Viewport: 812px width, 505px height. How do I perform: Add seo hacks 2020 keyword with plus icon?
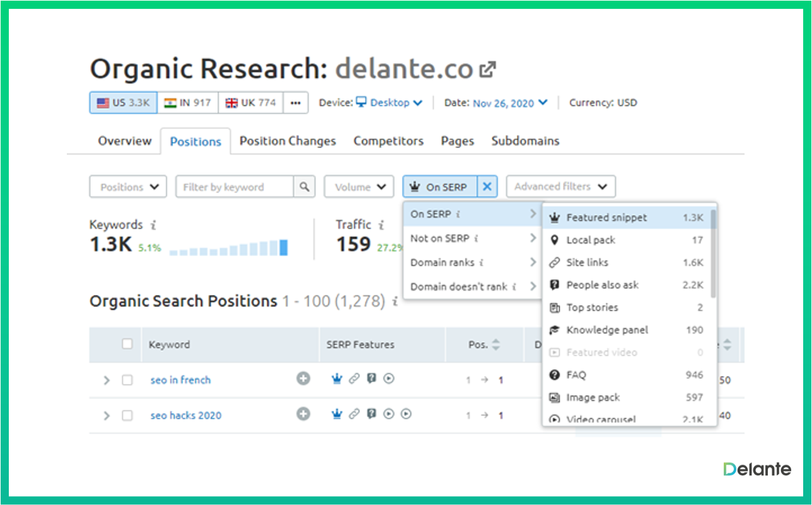click(x=303, y=414)
